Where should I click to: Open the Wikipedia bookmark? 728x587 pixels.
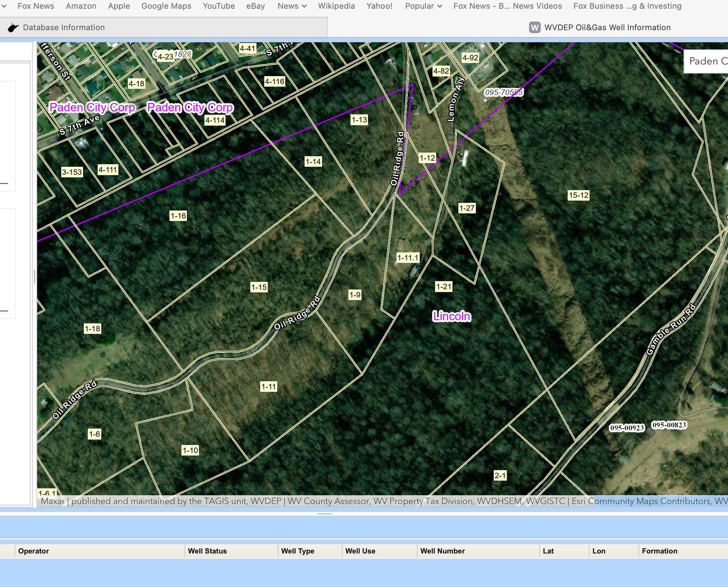(x=336, y=6)
